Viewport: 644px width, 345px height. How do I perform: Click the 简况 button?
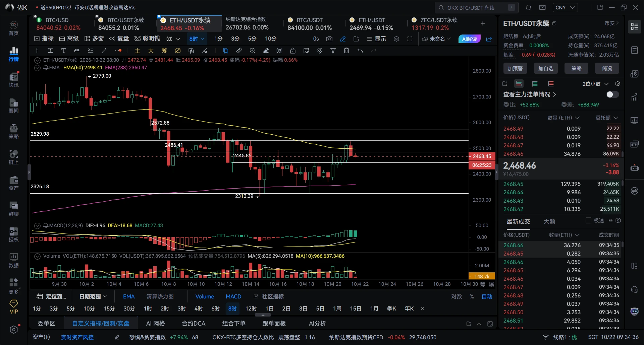pos(607,68)
